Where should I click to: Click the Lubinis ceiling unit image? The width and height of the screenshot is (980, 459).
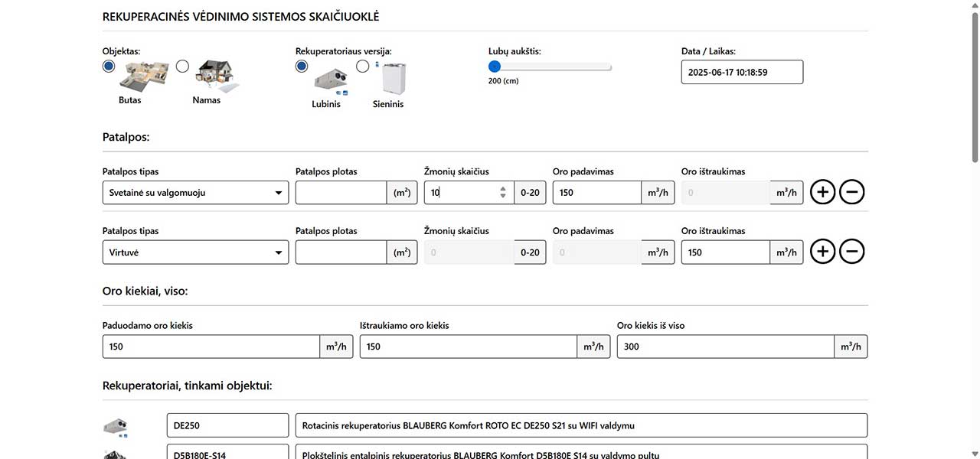pyautogui.click(x=330, y=80)
